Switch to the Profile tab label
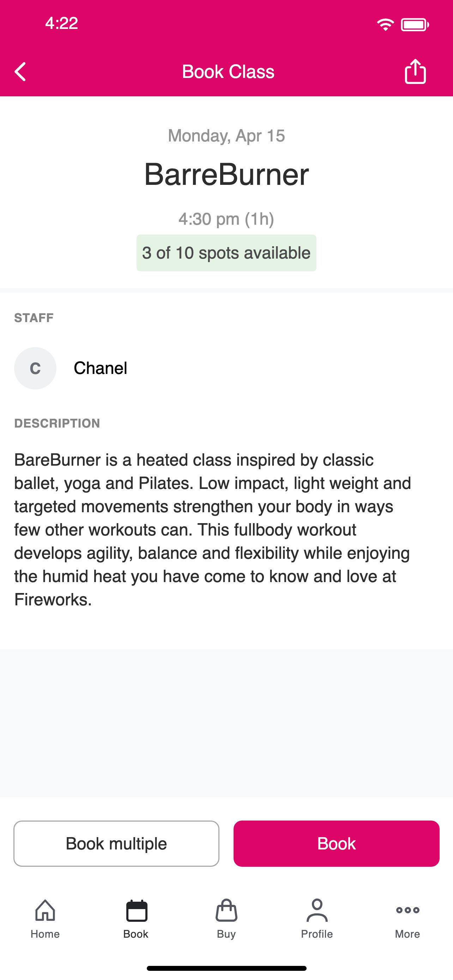453x980 pixels. [317, 934]
